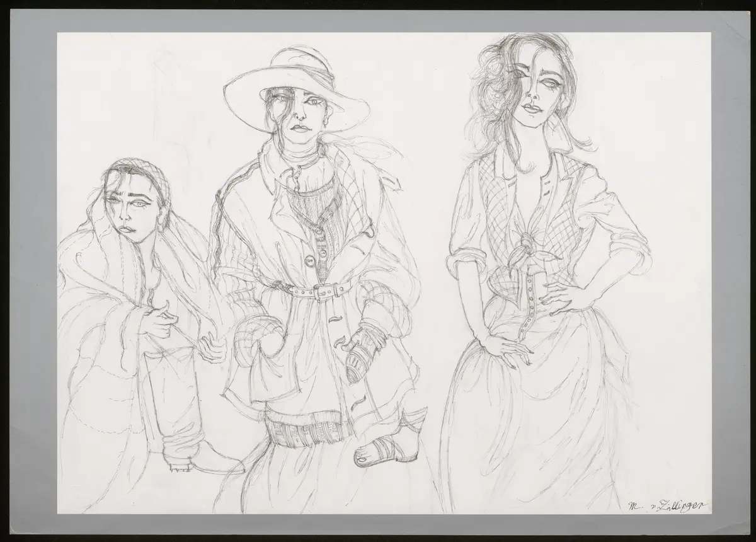Click the signature 'M. v. Zallinger'
Viewport: 756px width, 542px height.
(669, 505)
